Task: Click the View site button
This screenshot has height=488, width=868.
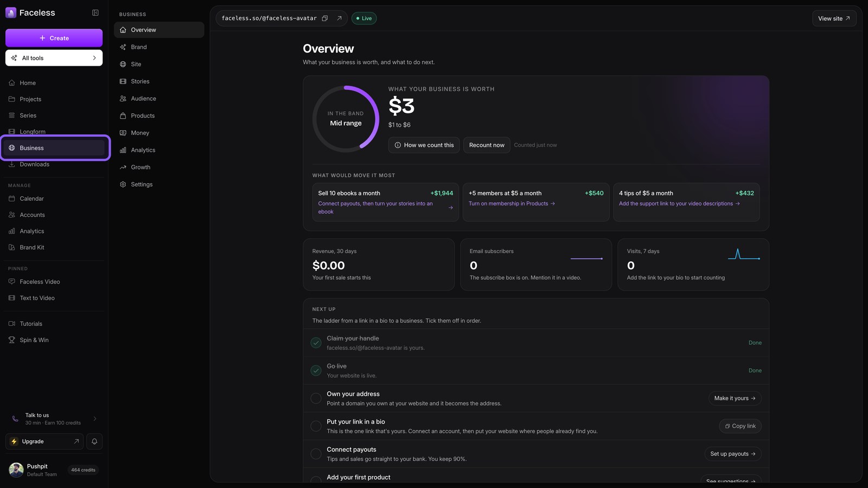Action: [834, 18]
